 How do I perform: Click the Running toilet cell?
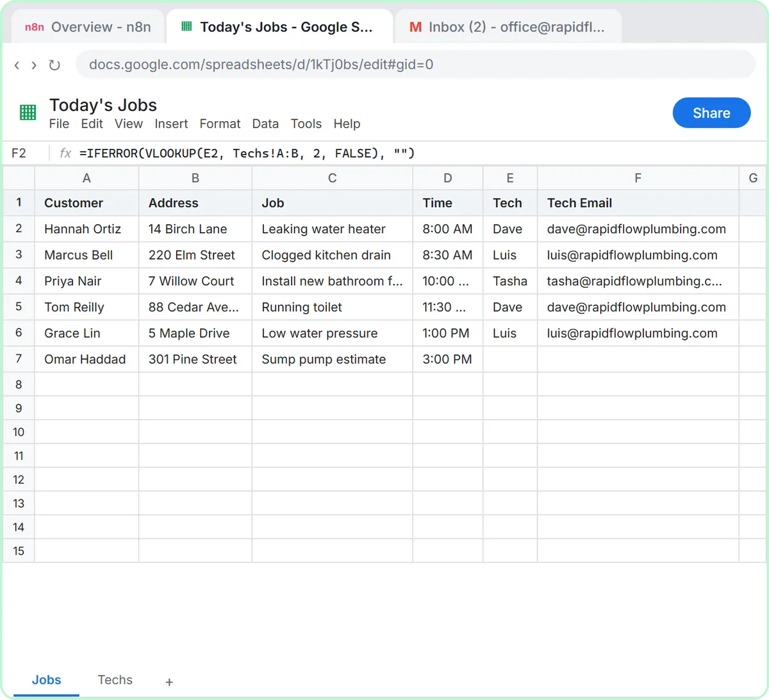(333, 307)
